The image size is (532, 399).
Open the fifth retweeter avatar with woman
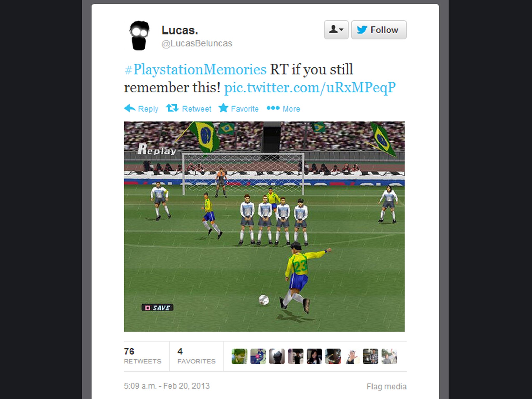click(x=314, y=356)
